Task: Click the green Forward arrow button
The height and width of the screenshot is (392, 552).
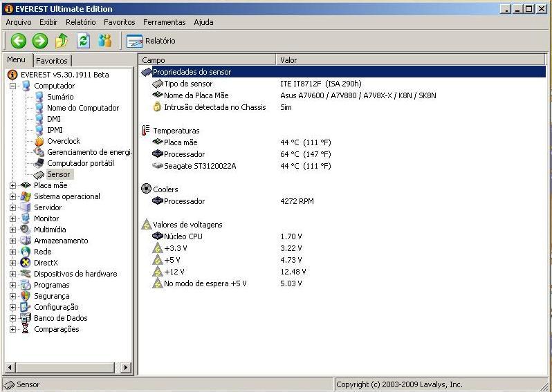Action: [40, 41]
